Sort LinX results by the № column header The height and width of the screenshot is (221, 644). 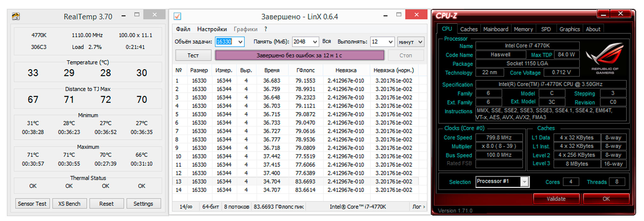pos(179,70)
